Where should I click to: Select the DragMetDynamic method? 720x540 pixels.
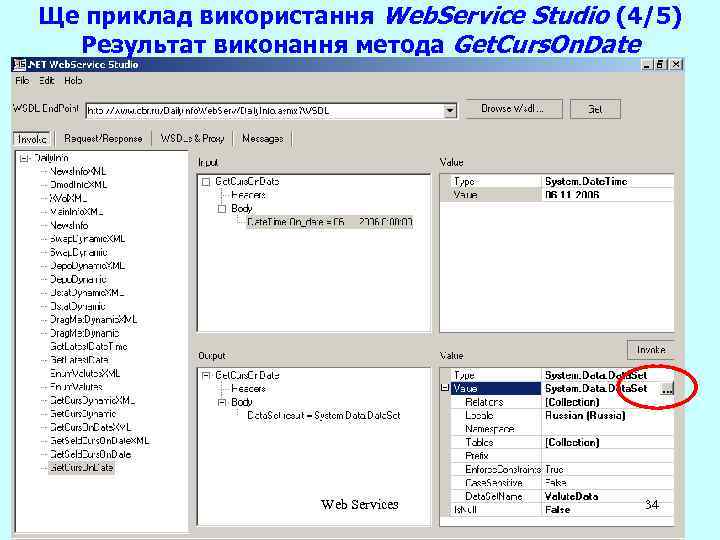(84, 333)
